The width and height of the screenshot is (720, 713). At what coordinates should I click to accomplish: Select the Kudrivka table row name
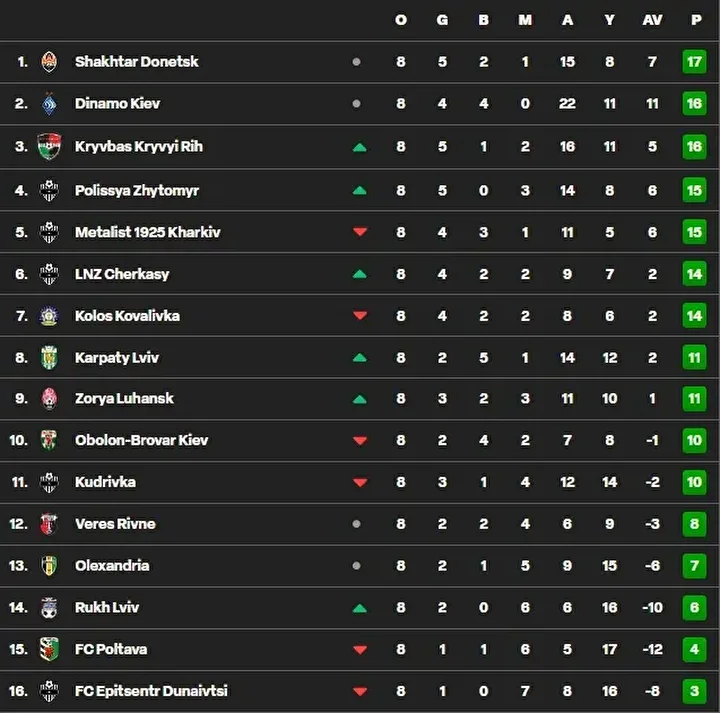coord(105,482)
